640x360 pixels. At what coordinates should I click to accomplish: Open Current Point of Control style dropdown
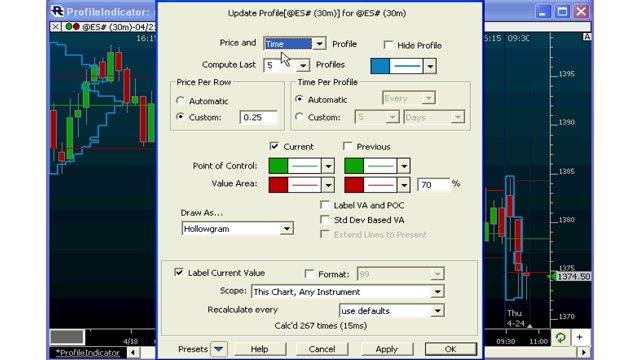[x=328, y=166]
